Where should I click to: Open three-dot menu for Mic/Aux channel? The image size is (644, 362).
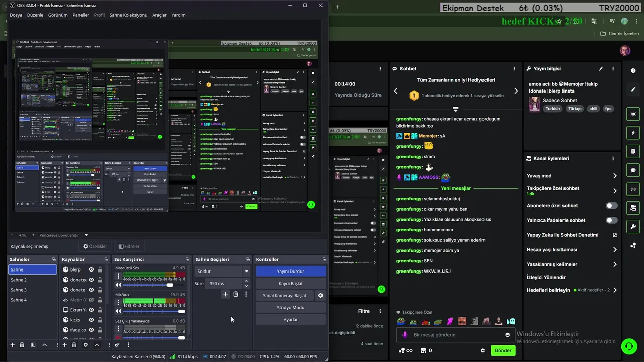tap(118, 302)
